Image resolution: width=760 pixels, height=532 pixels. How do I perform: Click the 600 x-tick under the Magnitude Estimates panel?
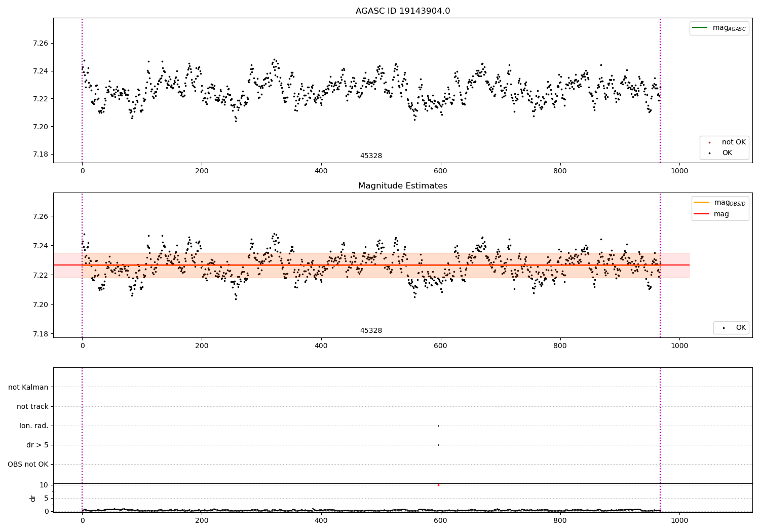pyautogui.click(x=441, y=346)
